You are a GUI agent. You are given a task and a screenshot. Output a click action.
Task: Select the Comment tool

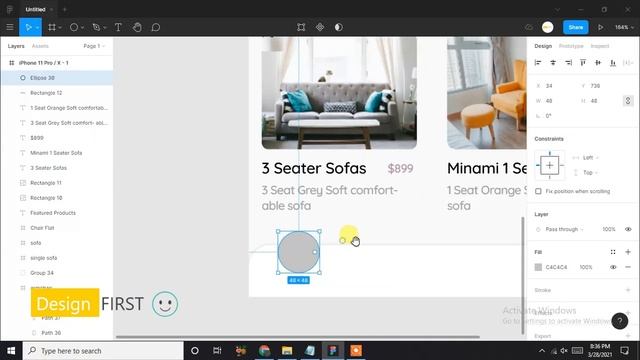156,27
